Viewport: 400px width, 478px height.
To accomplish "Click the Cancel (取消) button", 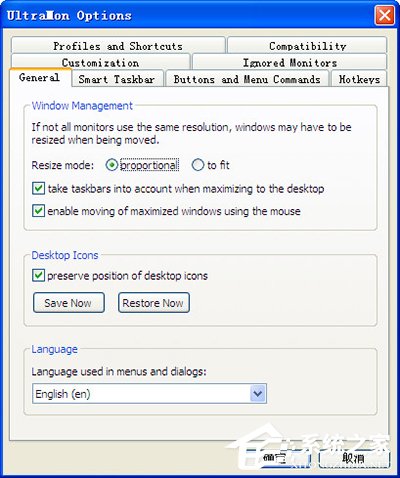I will [354, 458].
